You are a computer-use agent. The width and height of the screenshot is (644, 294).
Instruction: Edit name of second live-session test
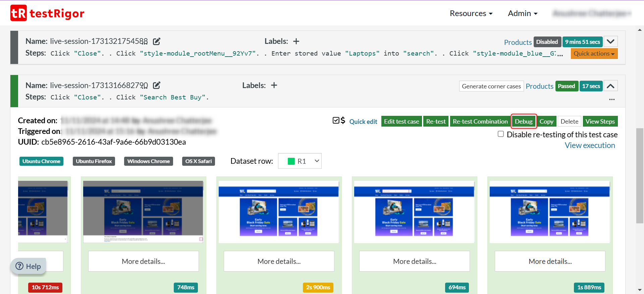(157, 85)
